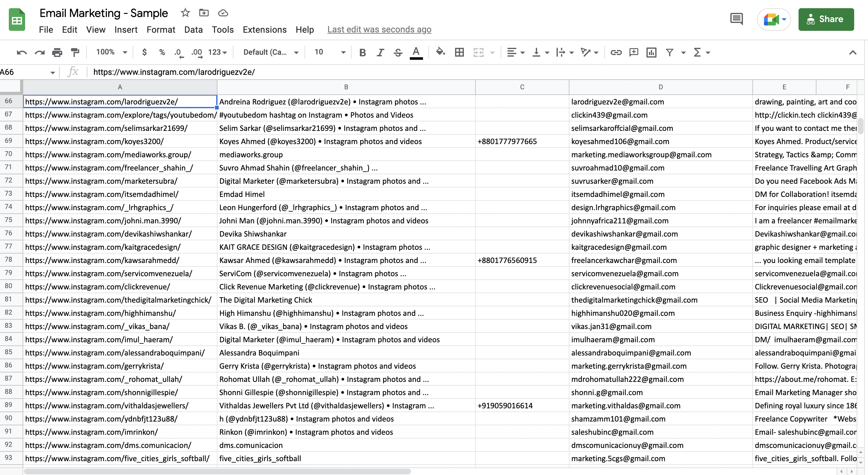Select column B header

click(346, 87)
